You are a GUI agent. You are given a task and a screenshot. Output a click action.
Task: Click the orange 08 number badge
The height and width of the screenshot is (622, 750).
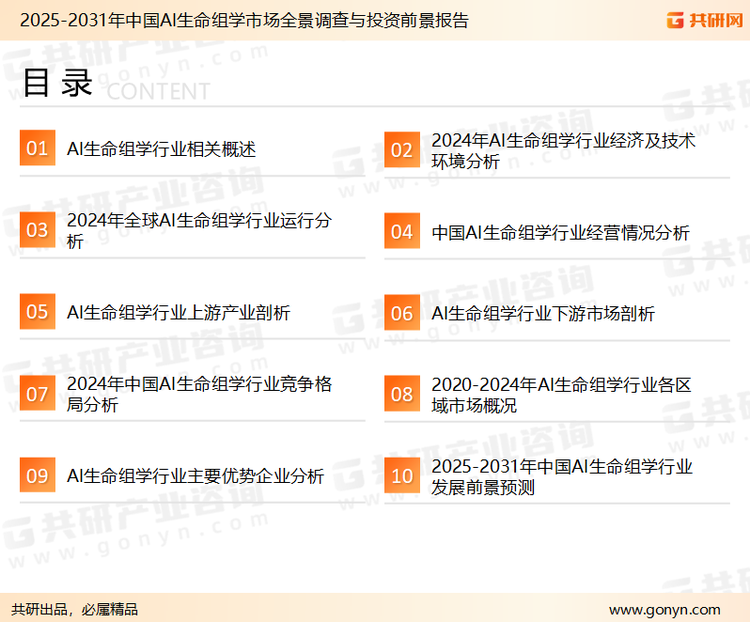[x=402, y=394]
